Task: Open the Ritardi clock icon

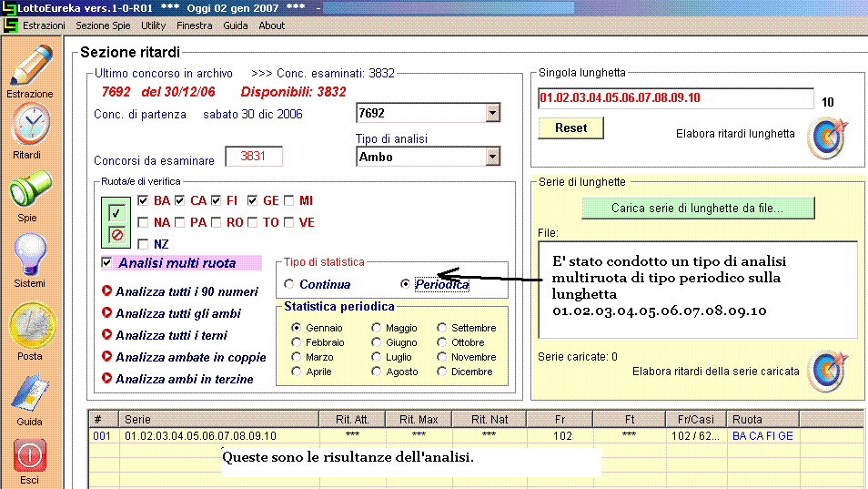Action: pyautogui.click(x=31, y=125)
